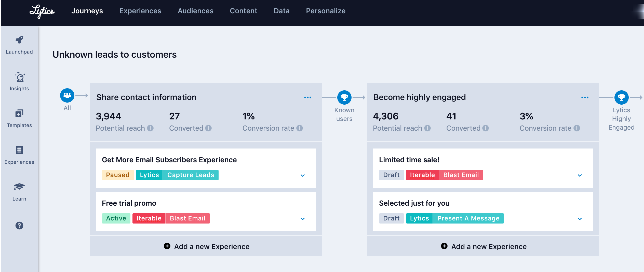Expand the Selected just for you card
The image size is (644, 272).
tap(580, 219)
